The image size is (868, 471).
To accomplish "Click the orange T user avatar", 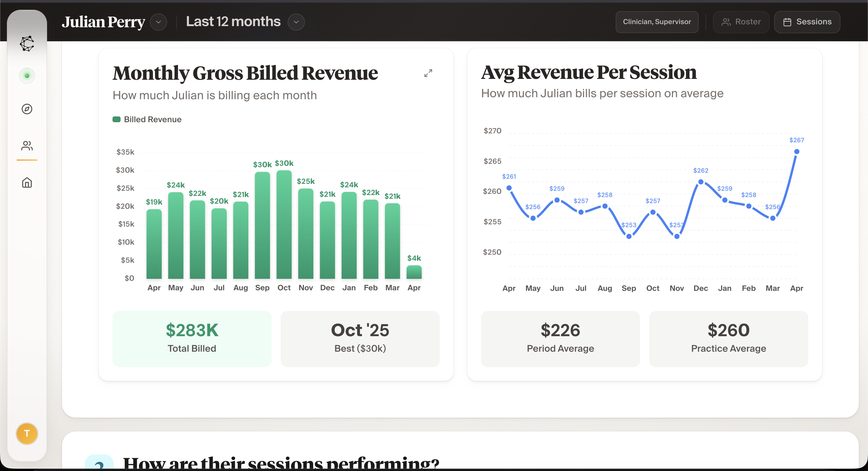I will (x=27, y=433).
